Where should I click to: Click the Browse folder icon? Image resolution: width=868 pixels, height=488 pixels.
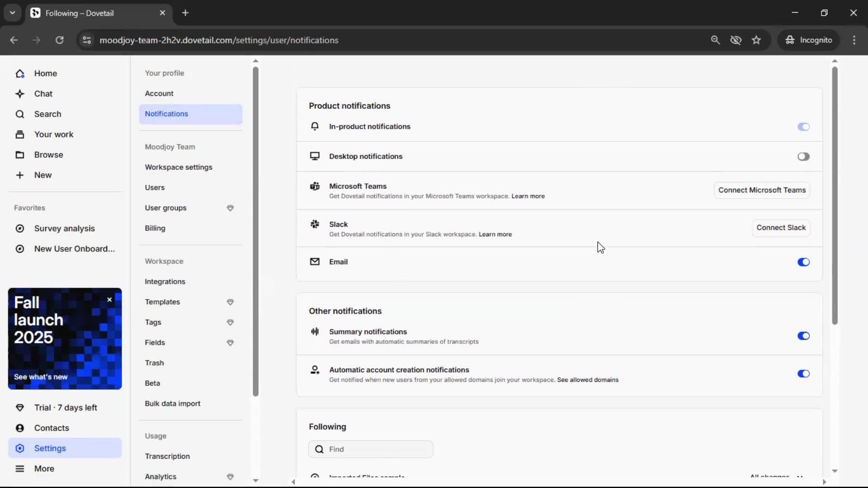coord(20,155)
